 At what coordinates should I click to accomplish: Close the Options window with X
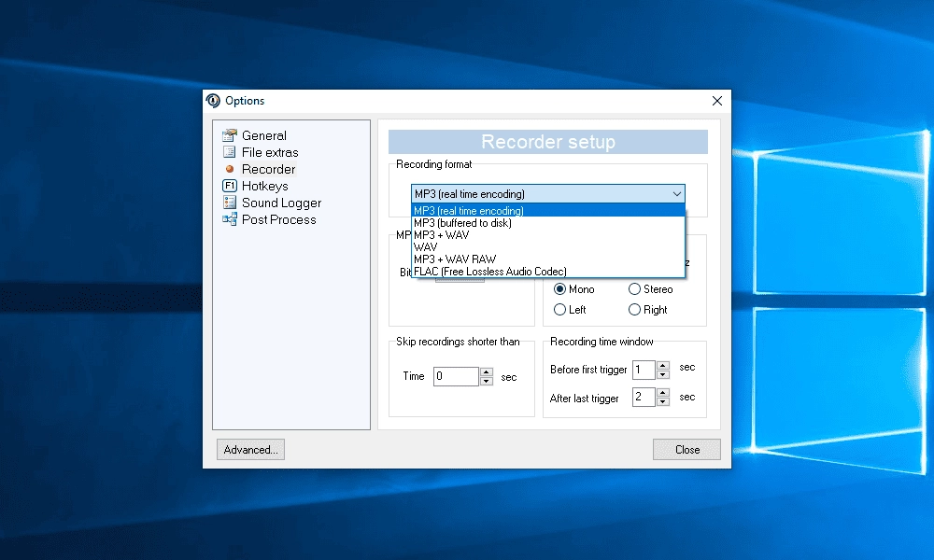(x=717, y=101)
